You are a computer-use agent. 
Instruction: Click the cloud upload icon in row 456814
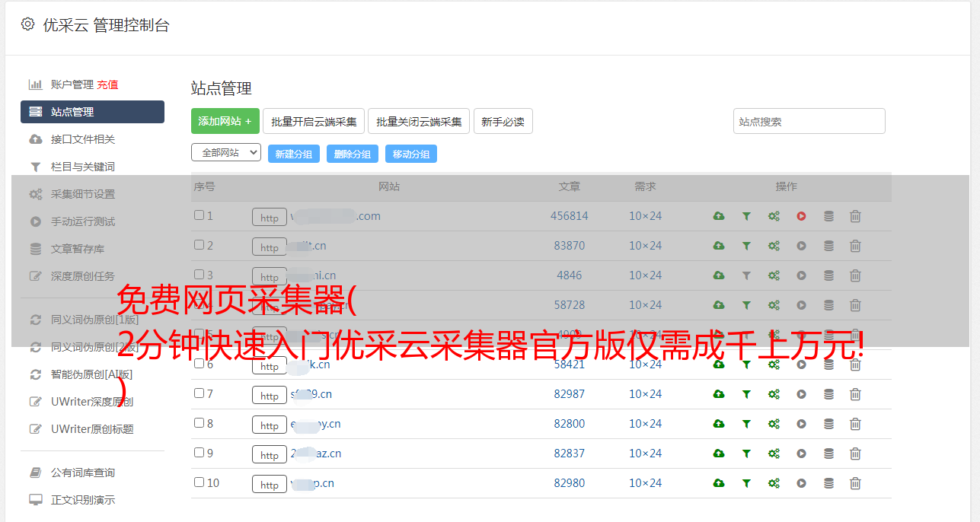[x=719, y=216]
